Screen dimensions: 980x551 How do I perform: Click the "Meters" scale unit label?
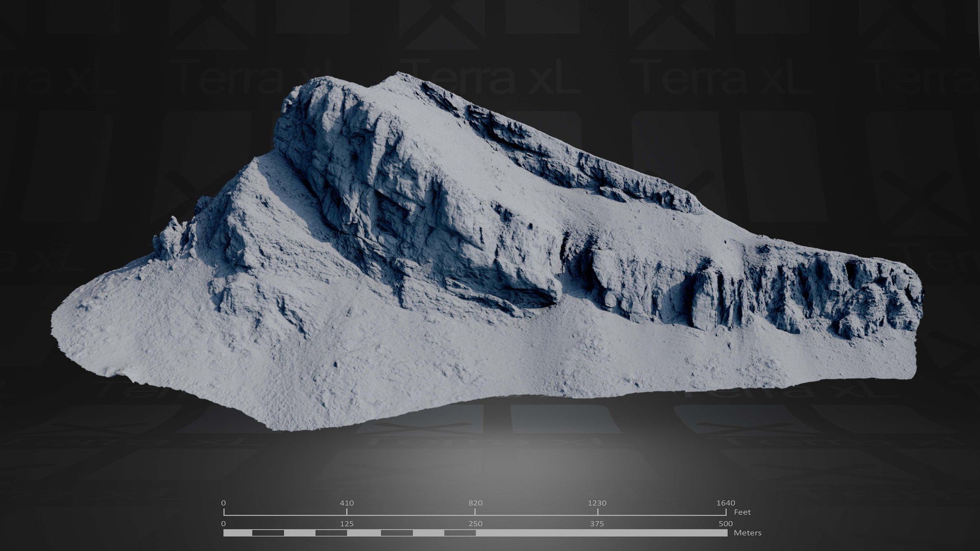tap(747, 533)
